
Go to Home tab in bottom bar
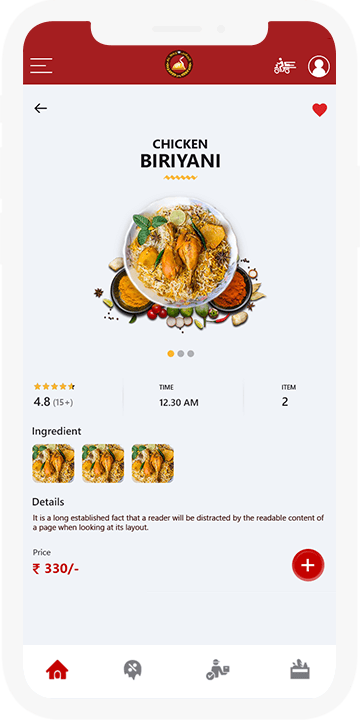[57, 669]
